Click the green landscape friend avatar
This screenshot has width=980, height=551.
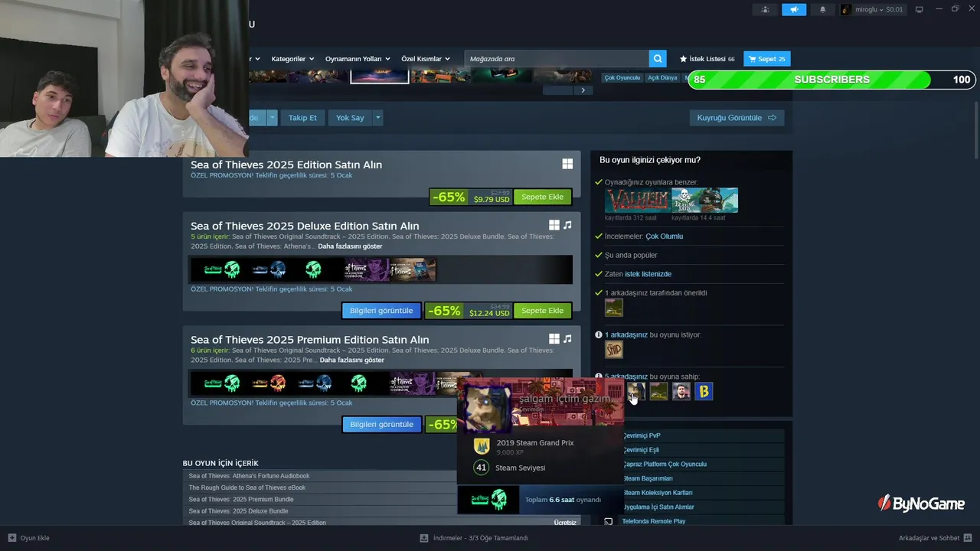pos(658,392)
